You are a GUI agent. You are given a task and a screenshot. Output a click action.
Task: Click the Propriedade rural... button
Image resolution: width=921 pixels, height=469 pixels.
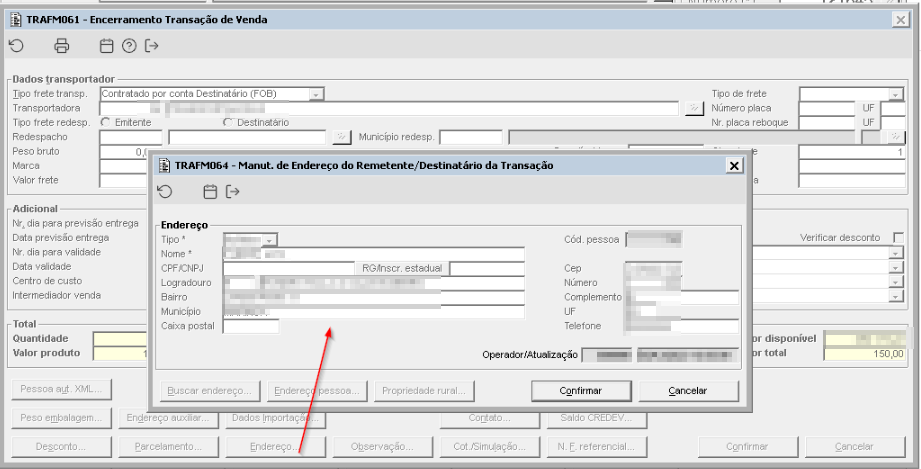point(424,391)
